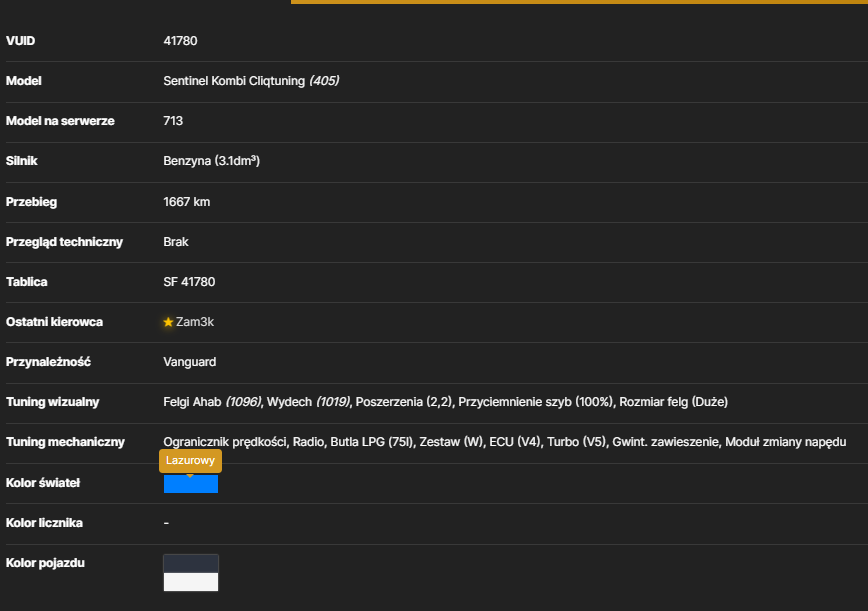This screenshot has width=868, height=611.
Task: Click the model ID (405) text
Action: click(324, 81)
